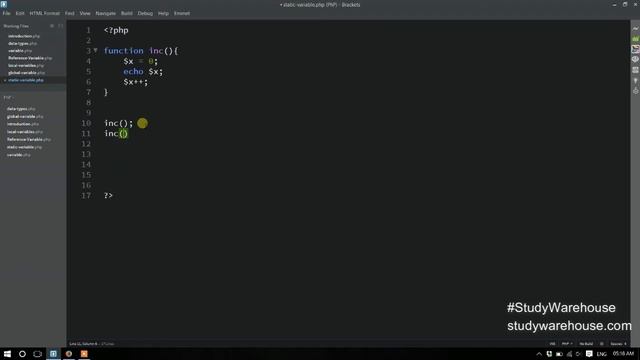The image size is (640, 360).
Task: Open the Help menu
Action: click(163, 13)
